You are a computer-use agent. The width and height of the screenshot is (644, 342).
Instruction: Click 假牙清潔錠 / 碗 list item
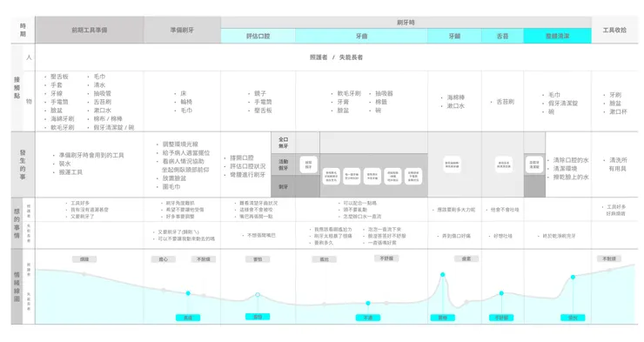(x=114, y=127)
